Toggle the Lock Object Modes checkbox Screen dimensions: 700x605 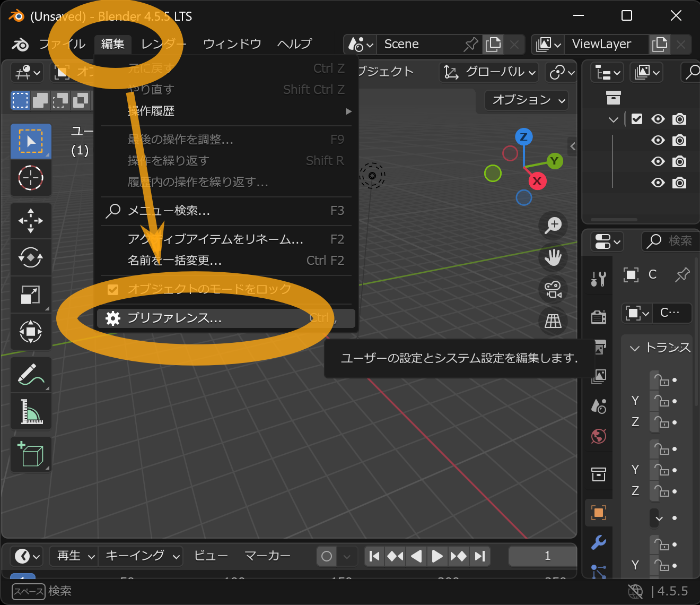tap(113, 289)
